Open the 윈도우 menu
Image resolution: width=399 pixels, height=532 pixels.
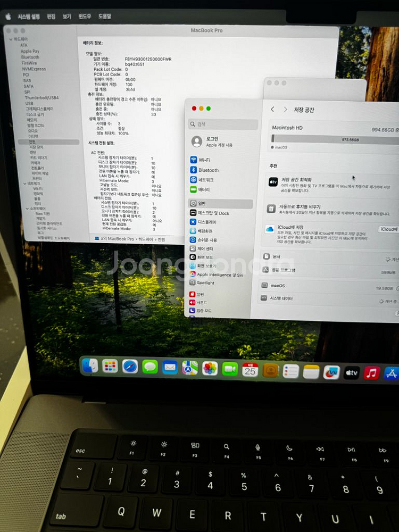click(85, 16)
